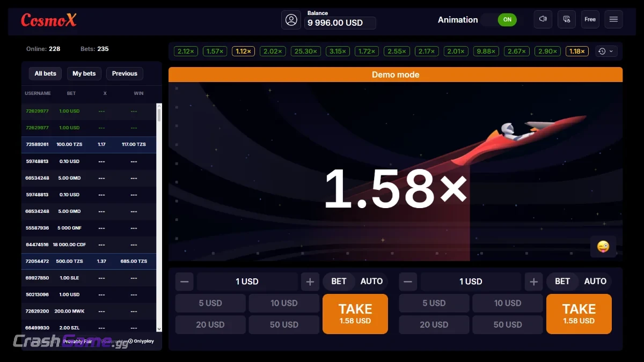Click the Free button
The height and width of the screenshot is (362, 644).
coord(590,19)
